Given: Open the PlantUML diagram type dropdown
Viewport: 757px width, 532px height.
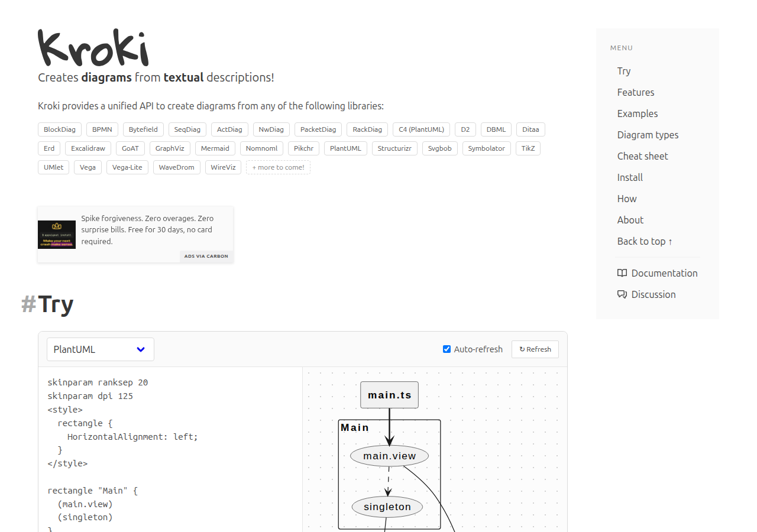Looking at the screenshot, I should (x=101, y=349).
